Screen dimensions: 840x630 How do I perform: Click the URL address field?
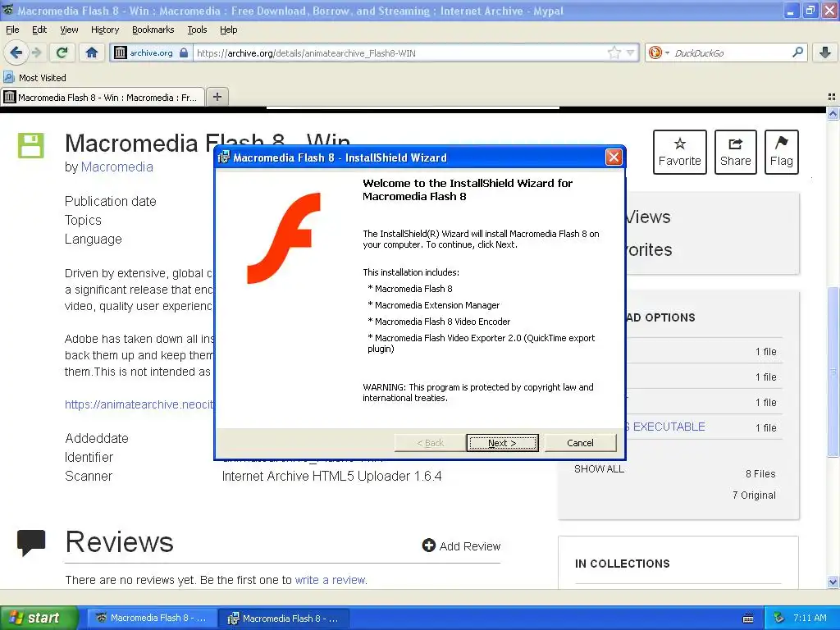click(400, 52)
